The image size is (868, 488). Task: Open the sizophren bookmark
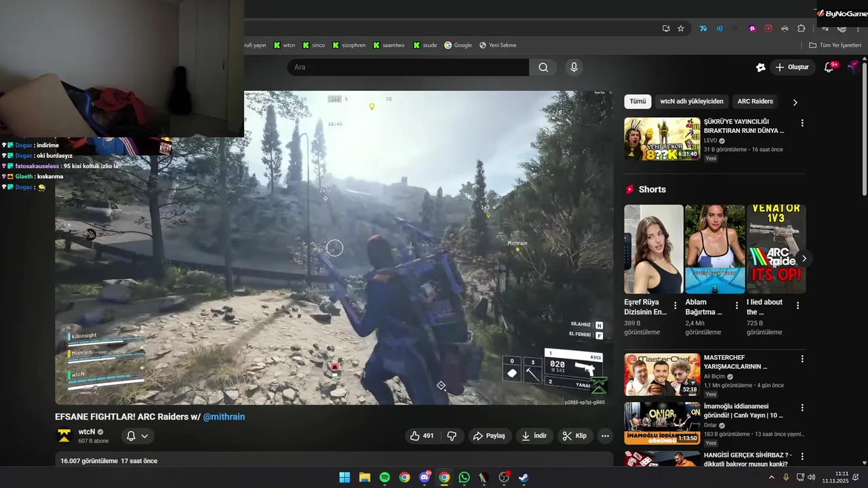click(349, 45)
